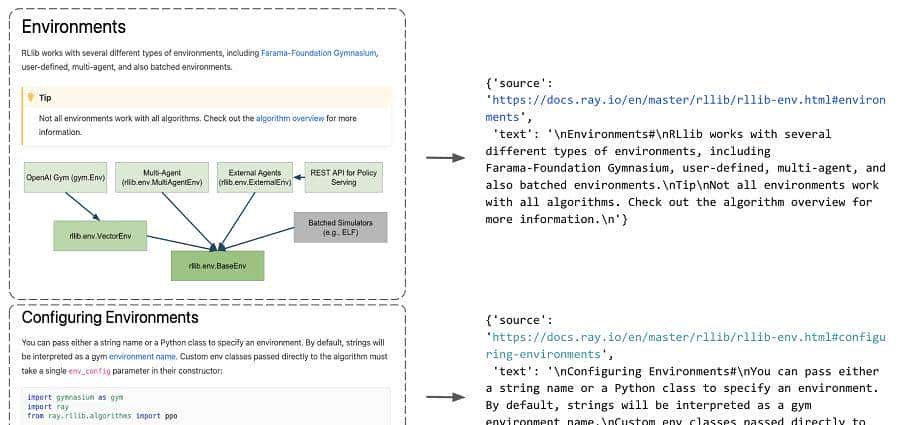Click the top right-pointing arrow
The image size is (900, 425).
point(445,158)
